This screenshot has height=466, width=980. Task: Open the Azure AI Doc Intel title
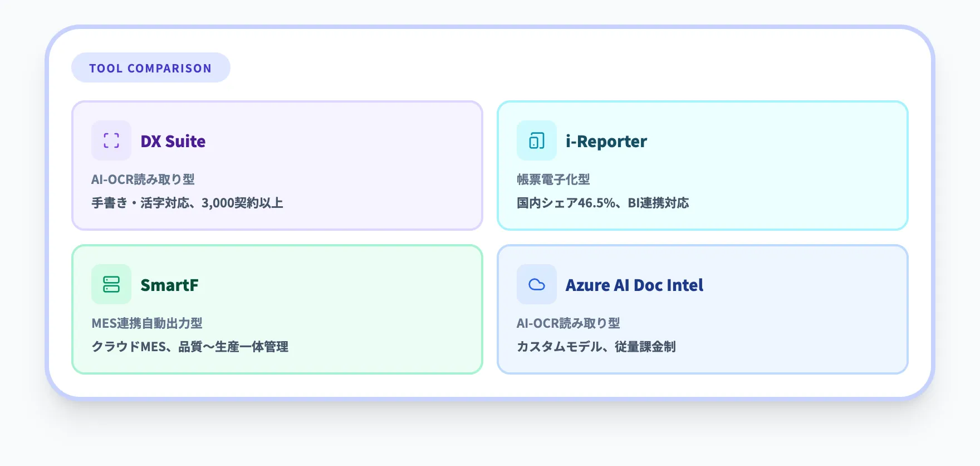(634, 285)
